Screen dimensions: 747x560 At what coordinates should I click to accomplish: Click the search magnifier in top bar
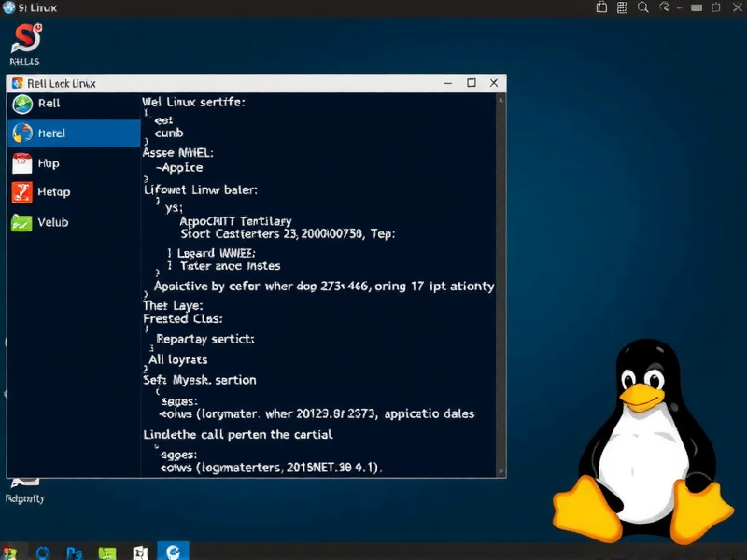pos(643,7)
